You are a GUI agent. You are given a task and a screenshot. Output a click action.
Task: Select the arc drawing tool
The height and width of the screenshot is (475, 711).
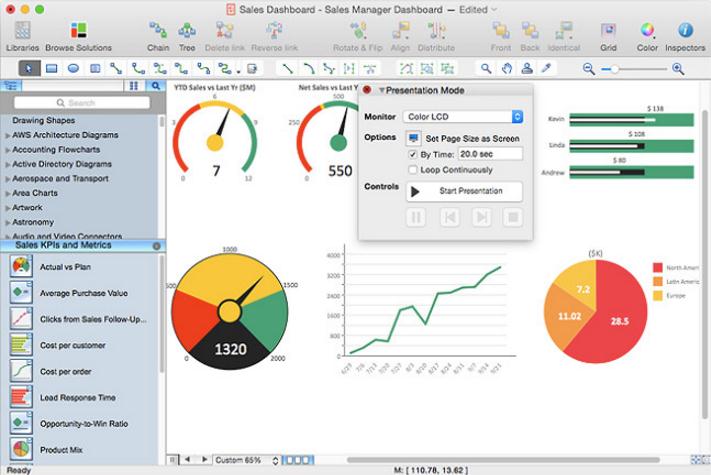[309, 68]
